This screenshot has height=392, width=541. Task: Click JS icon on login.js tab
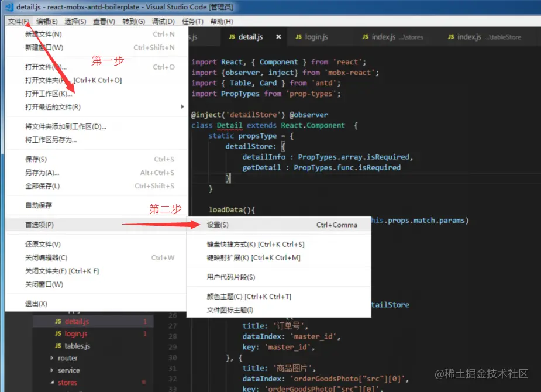click(x=298, y=37)
